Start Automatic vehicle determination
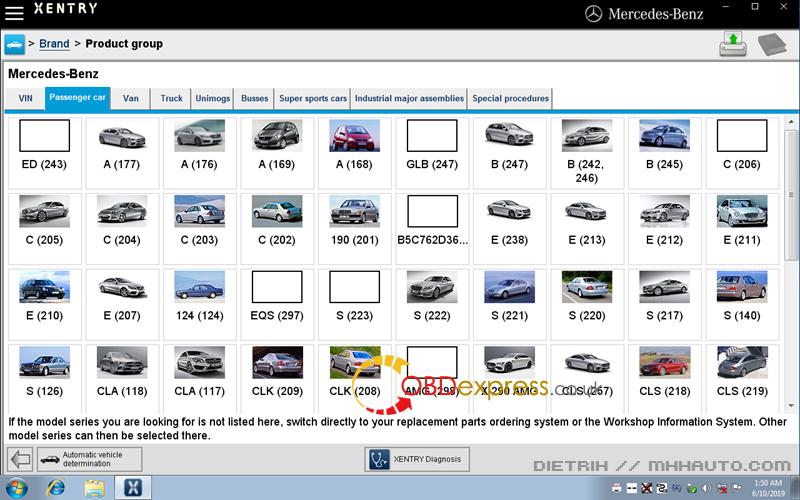This screenshot has height=500, width=800. pyautogui.click(x=89, y=459)
